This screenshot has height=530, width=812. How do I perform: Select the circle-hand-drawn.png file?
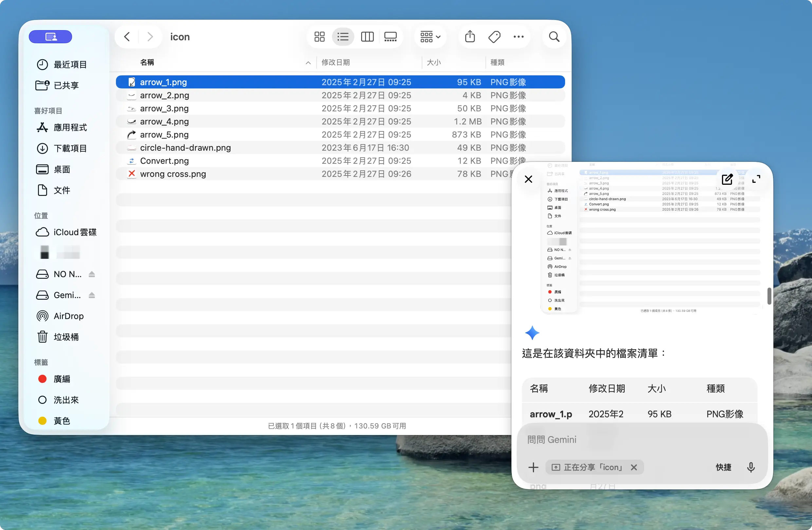pos(340,148)
